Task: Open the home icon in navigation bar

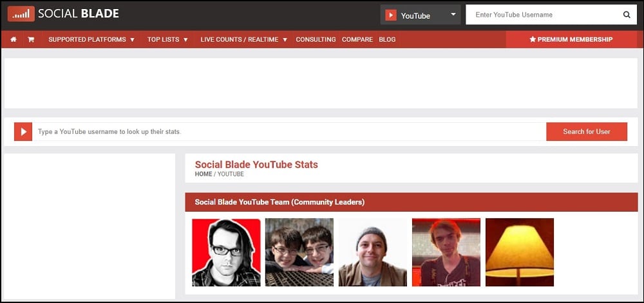Action: pos(14,40)
